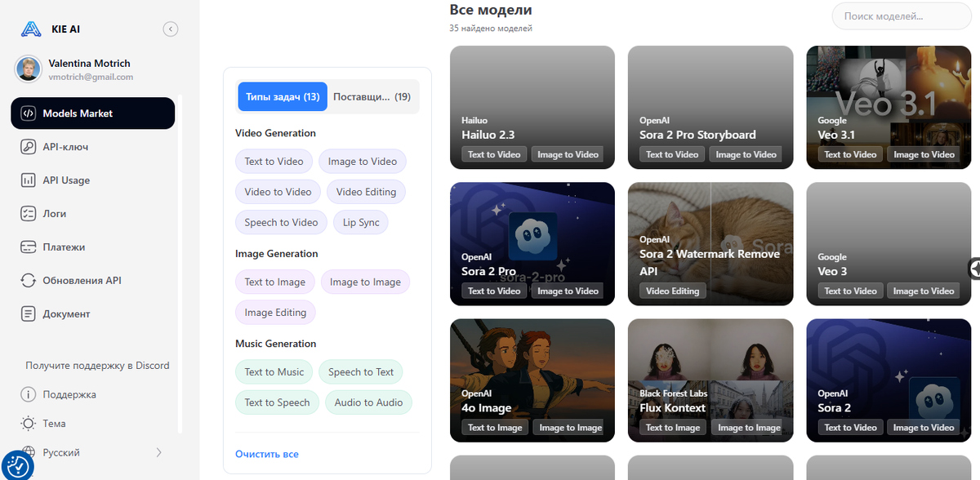
Task: Open the Veo 3 model card
Action: [889, 243]
